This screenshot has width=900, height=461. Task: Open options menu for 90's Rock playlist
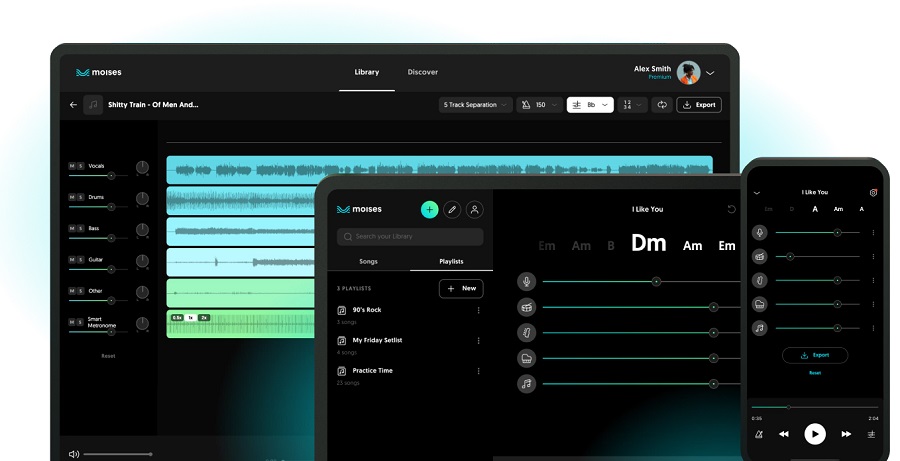pos(479,311)
